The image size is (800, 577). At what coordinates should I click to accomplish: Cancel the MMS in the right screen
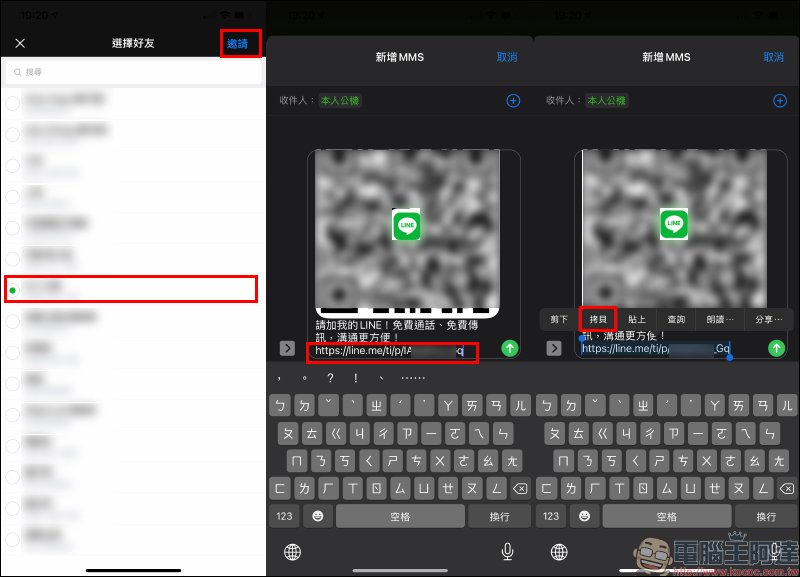(773, 57)
